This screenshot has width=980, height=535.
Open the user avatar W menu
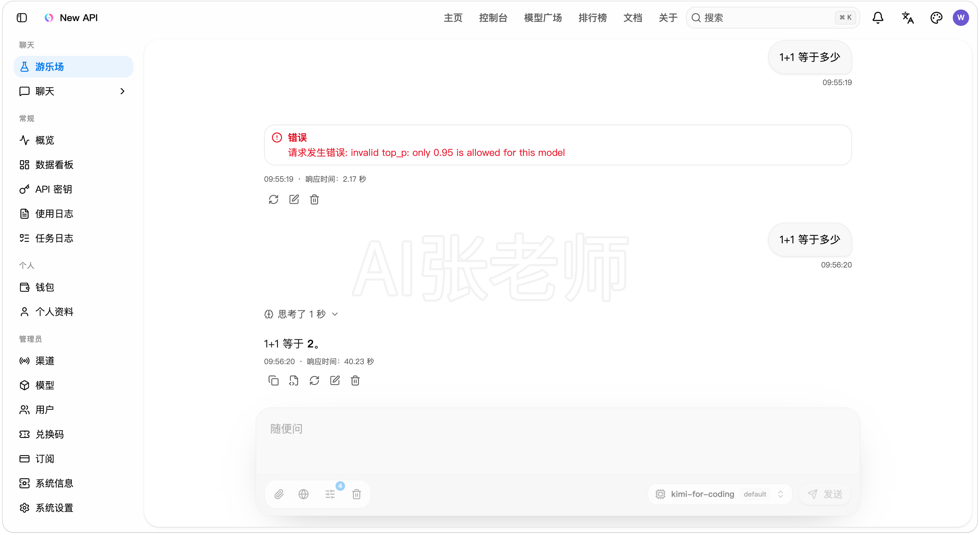(961, 18)
